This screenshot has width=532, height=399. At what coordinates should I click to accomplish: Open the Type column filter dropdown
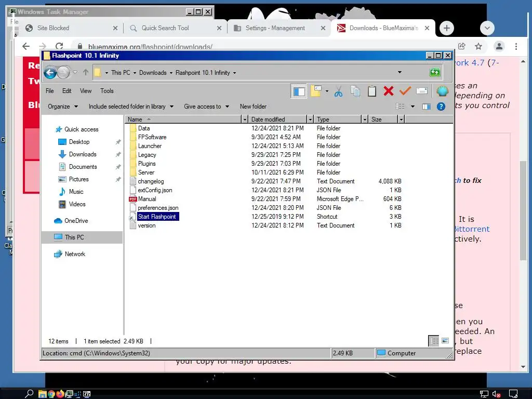[x=365, y=119]
